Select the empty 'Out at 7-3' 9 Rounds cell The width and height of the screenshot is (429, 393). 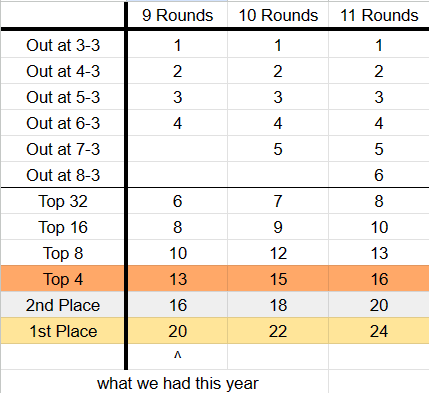[177, 149]
